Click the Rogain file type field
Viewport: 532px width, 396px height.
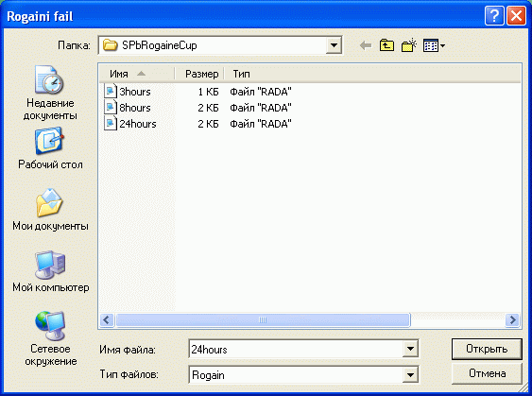[296, 375]
